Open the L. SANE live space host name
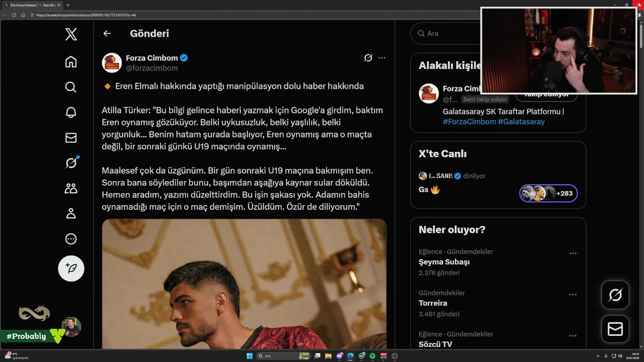 coord(440,176)
